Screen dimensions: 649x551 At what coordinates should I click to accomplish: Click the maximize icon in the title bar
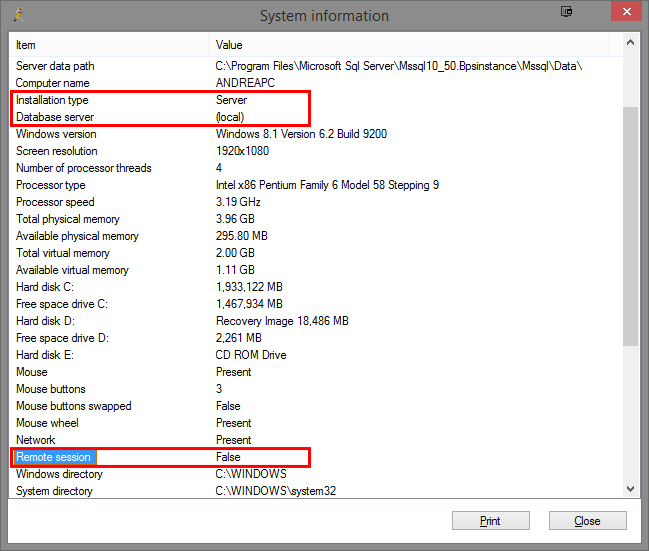coord(567,12)
